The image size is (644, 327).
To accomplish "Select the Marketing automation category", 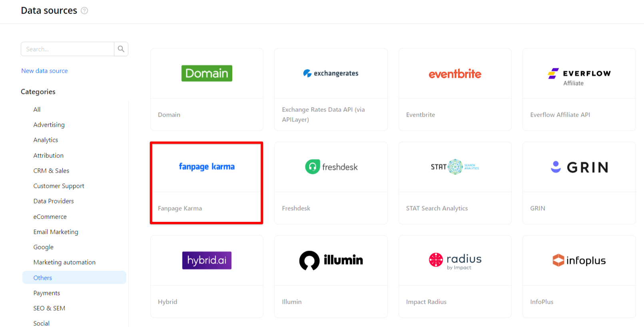I will pos(64,262).
